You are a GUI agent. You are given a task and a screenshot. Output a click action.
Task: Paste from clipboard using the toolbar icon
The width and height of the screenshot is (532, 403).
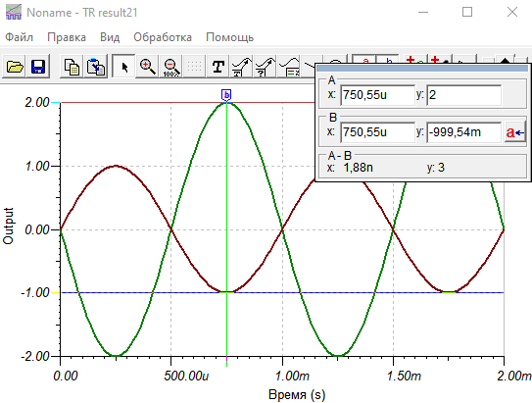click(96, 67)
